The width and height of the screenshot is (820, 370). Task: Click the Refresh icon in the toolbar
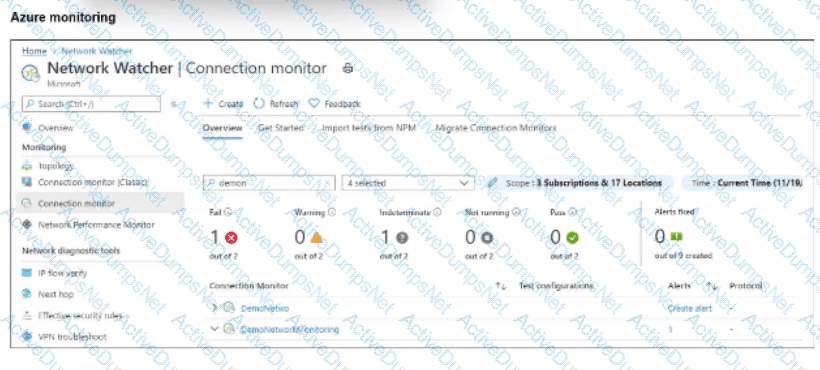tap(259, 103)
